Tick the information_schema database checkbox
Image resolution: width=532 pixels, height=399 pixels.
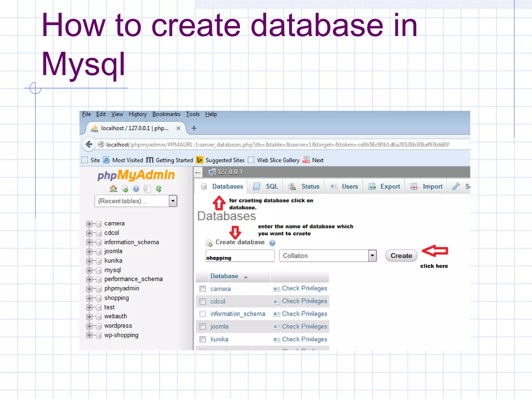(x=203, y=314)
